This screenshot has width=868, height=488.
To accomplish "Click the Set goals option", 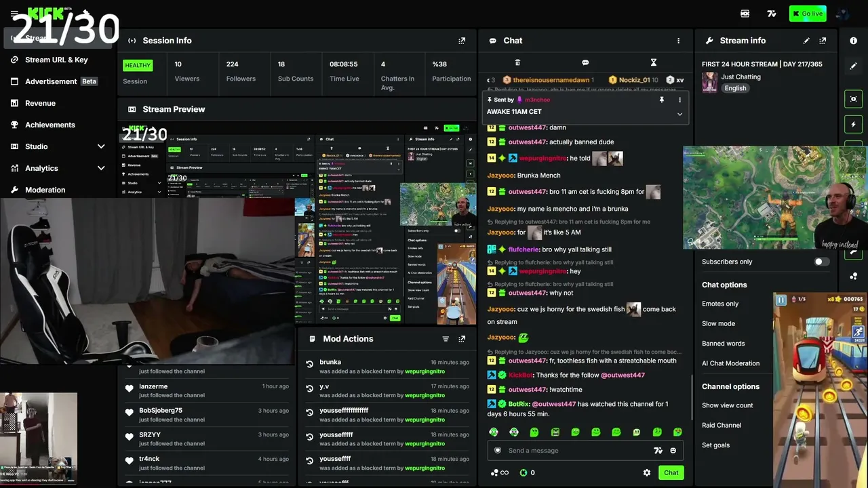I will click(x=715, y=445).
